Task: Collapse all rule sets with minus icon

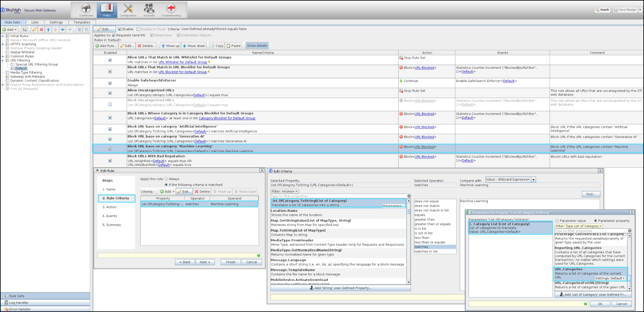Action: (x=87, y=30)
